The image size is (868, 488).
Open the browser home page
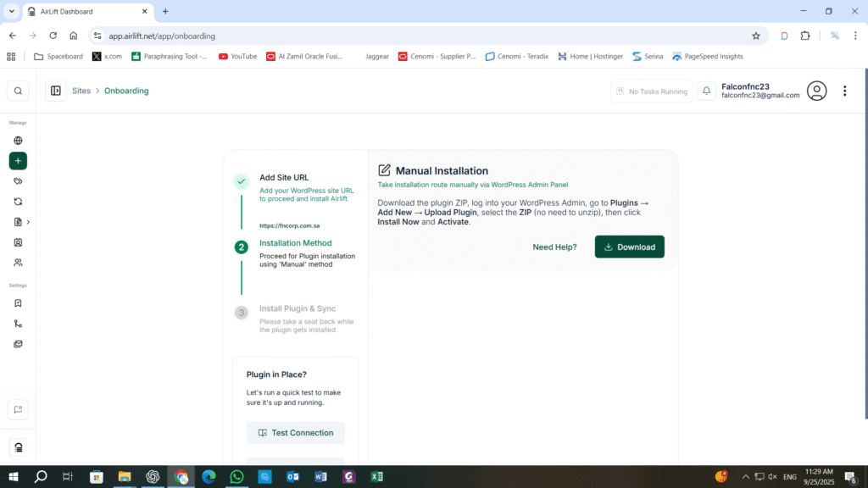73,36
